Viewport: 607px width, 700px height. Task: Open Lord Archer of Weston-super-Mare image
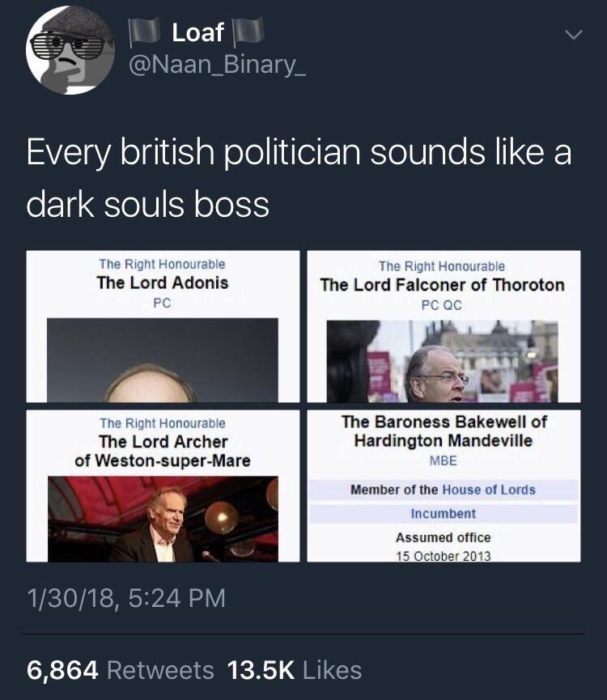pyautogui.click(x=163, y=486)
